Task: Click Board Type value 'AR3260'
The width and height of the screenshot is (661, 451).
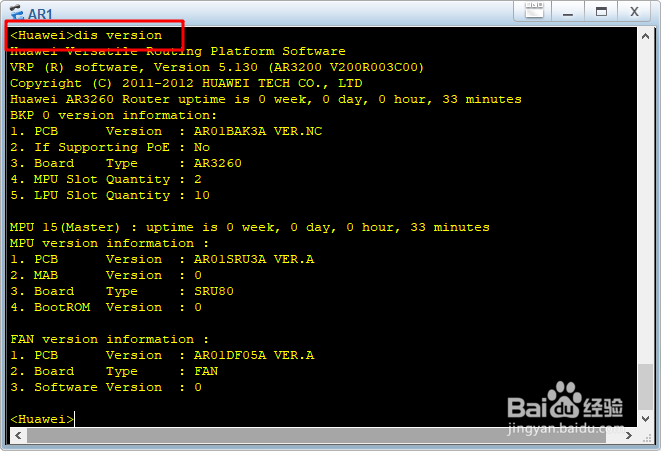Action: [218, 164]
